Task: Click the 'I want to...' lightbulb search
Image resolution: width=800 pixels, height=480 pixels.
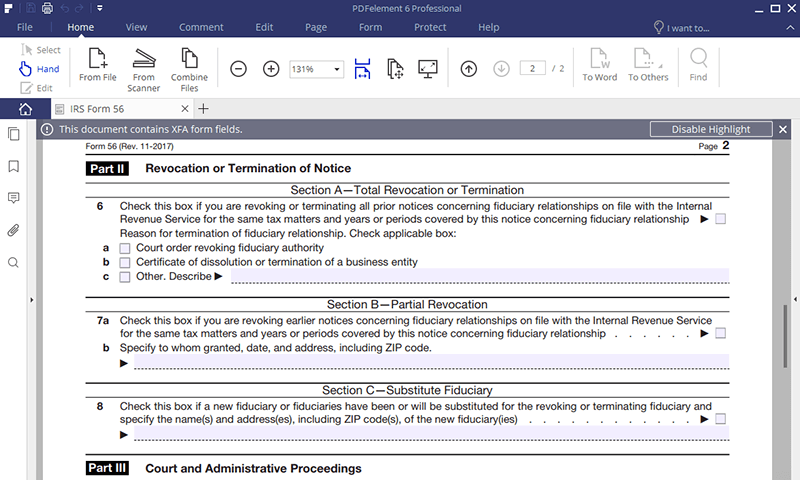Action: tap(682, 28)
